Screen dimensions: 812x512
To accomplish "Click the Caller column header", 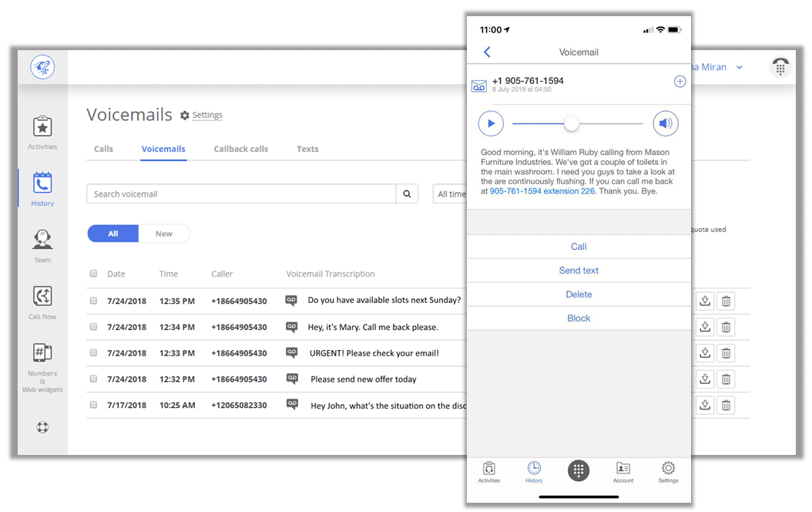I will [222, 274].
